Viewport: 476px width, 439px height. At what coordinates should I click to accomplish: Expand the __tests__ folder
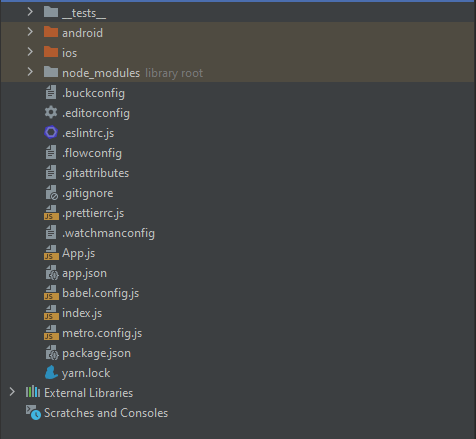(30, 12)
